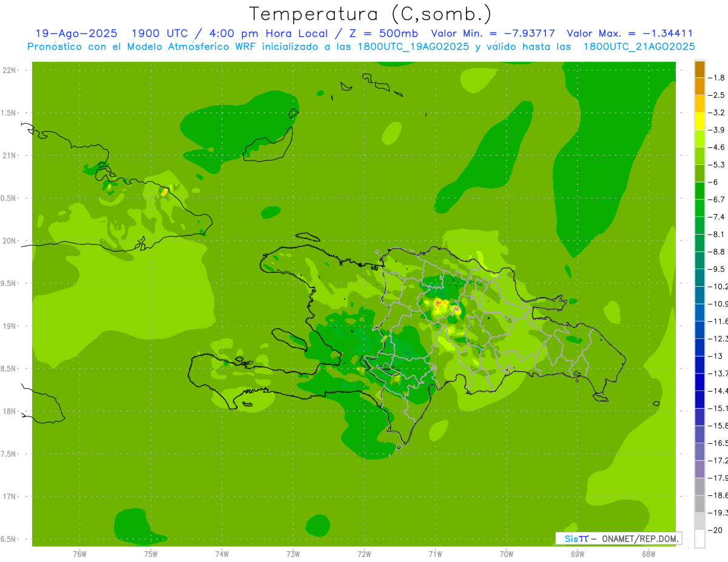
Task: Click the '-3.2' colorbar label
Action: pos(716,112)
